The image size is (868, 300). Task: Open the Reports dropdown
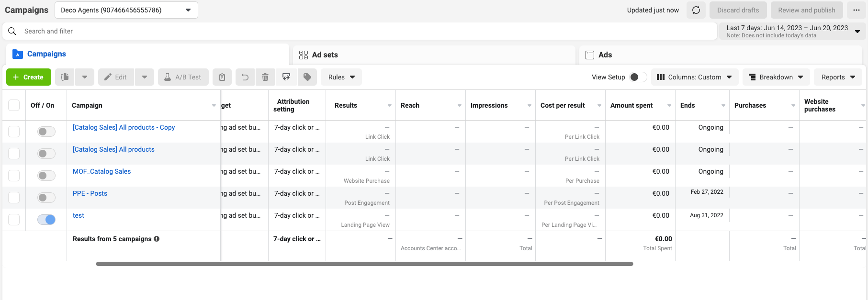coord(838,77)
